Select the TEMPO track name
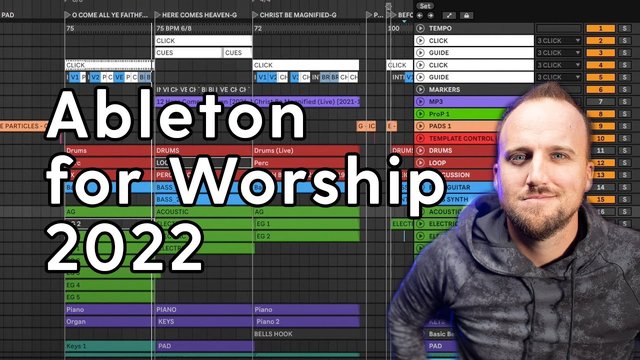This screenshot has width=640, height=360. pos(440,28)
